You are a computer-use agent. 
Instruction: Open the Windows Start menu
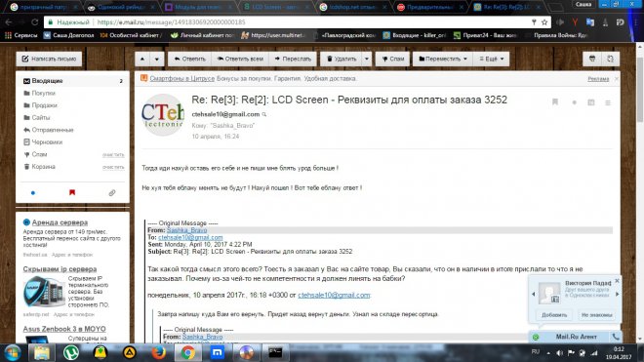pos(12,352)
